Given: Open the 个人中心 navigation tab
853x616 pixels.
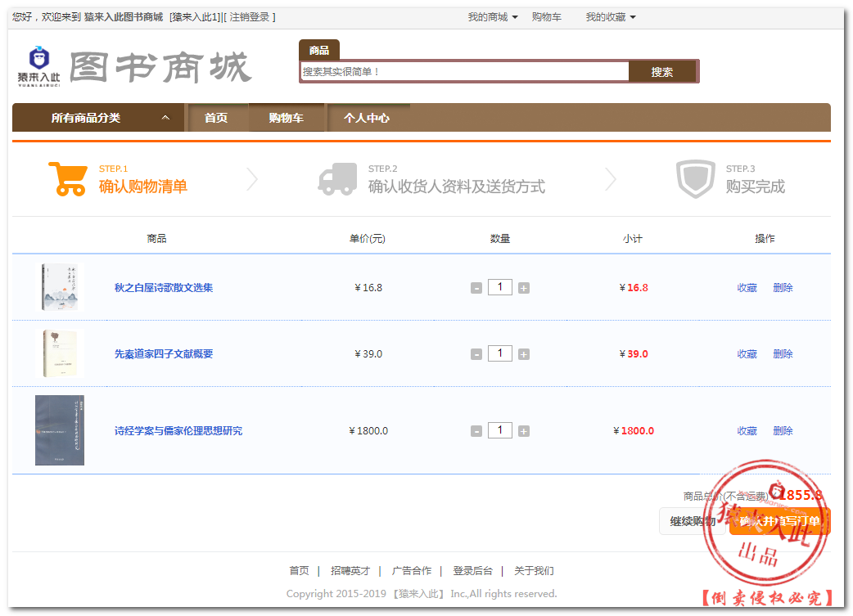Looking at the screenshot, I should pos(367,118).
